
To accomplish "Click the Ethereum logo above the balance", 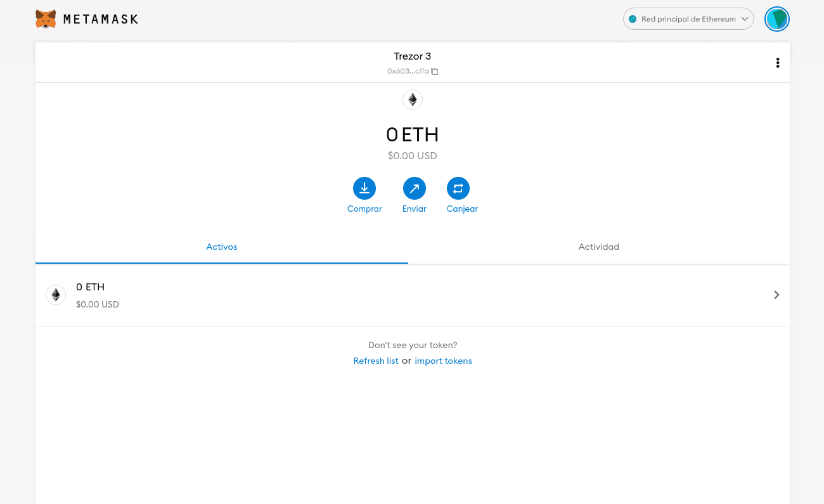I will (413, 100).
